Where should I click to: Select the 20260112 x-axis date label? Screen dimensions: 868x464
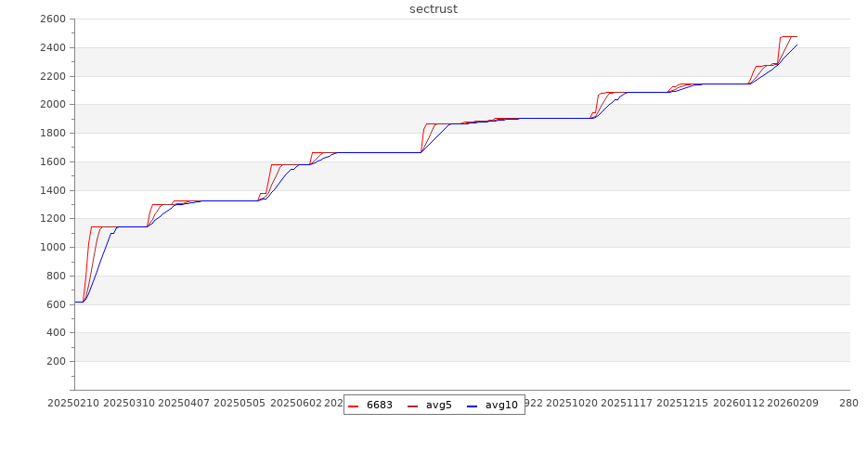(x=738, y=404)
